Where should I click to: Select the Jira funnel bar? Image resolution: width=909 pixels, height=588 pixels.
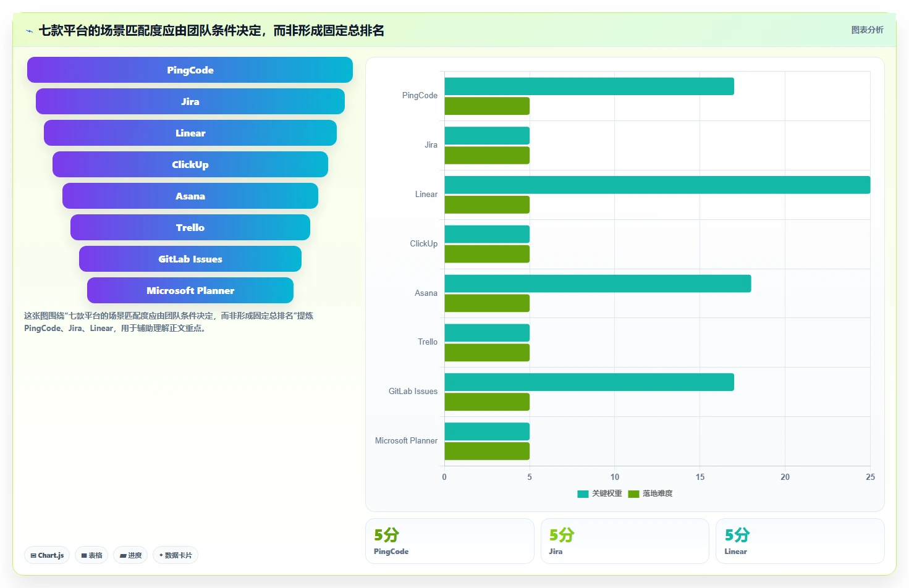coord(190,101)
